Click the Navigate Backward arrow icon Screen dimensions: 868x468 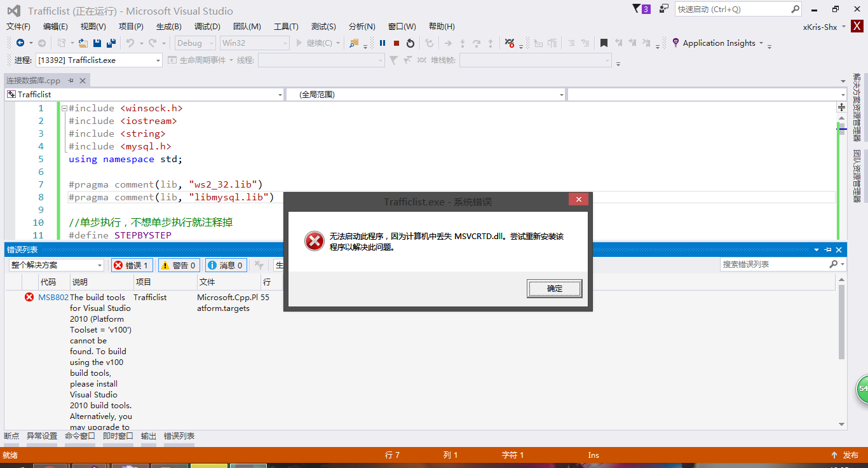tap(20, 43)
